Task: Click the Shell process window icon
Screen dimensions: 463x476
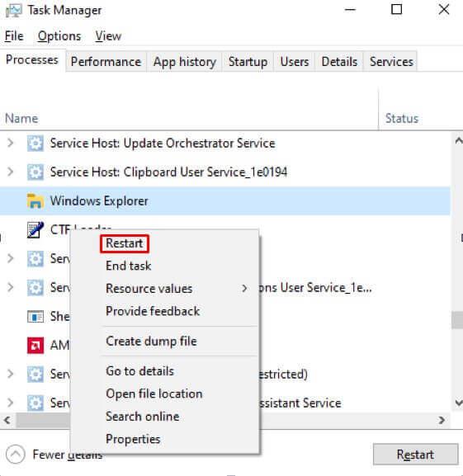Action: (x=35, y=317)
